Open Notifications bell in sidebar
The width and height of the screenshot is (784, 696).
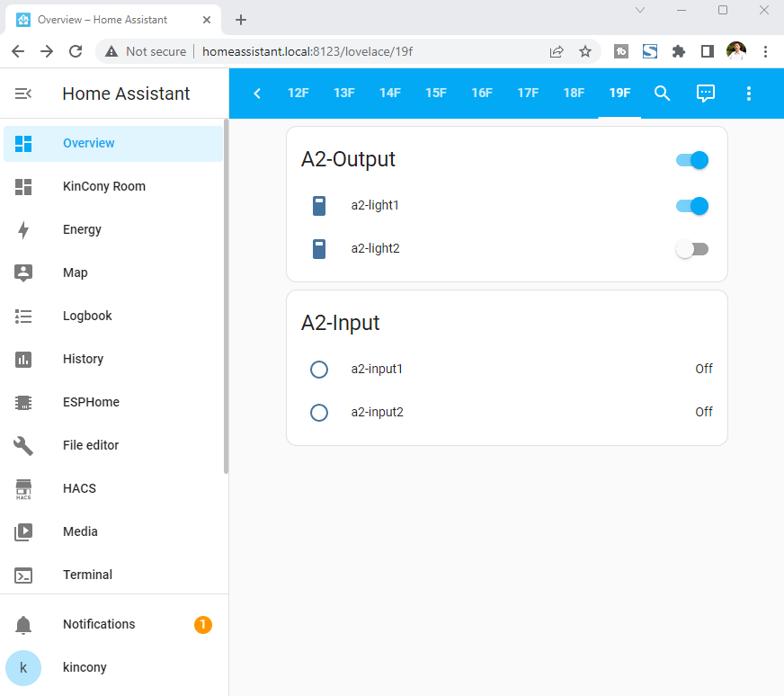point(99,624)
